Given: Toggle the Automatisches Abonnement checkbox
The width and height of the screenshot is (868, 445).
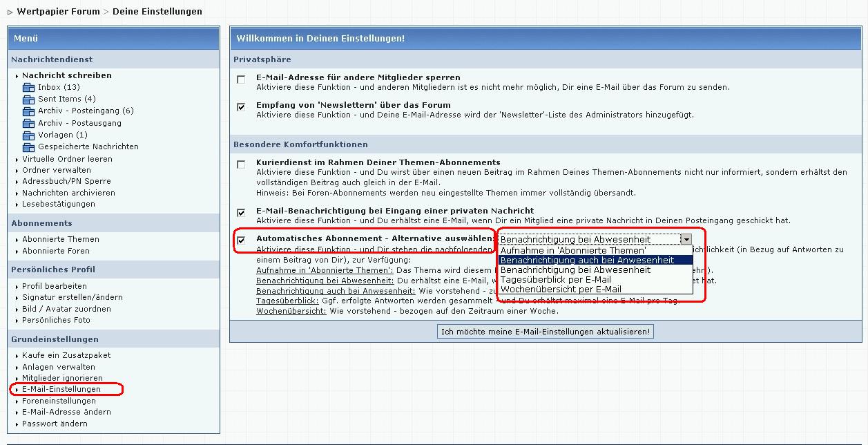Looking at the screenshot, I should (x=241, y=240).
